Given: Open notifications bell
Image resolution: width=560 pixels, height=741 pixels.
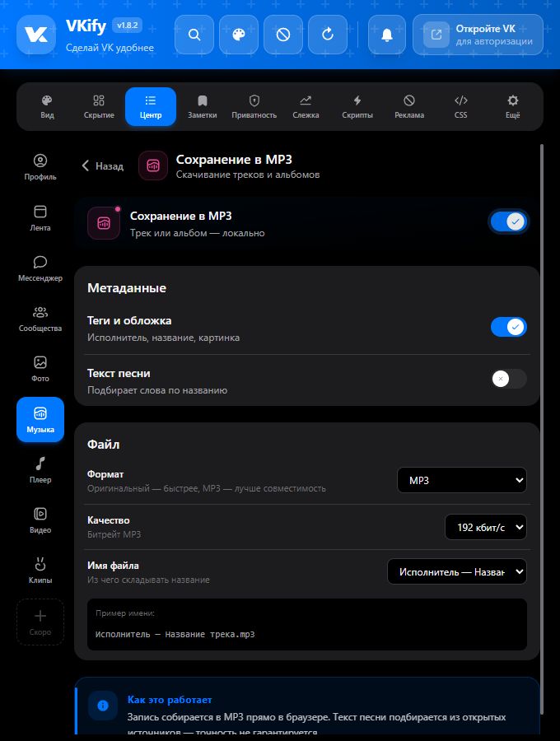Looking at the screenshot, I should click(386, 35).
